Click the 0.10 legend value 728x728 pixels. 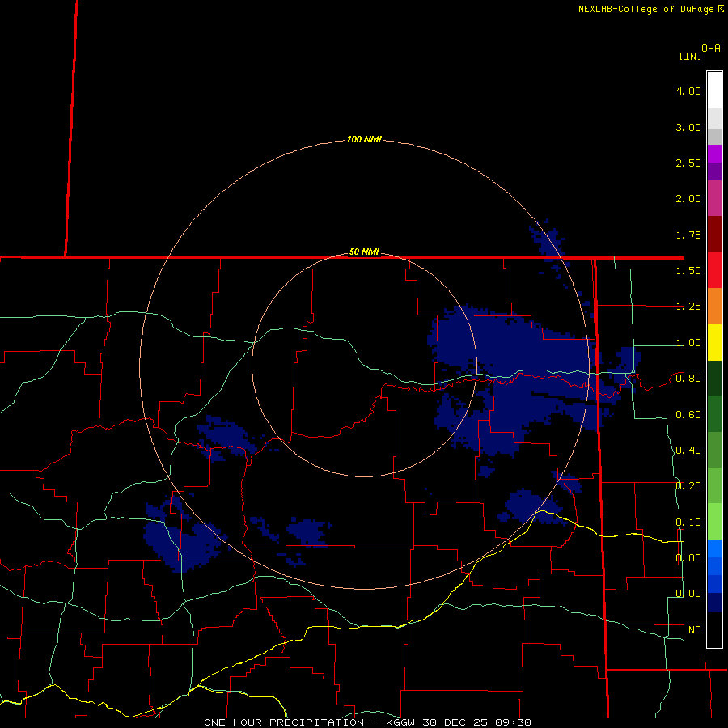tap(688, 523)
